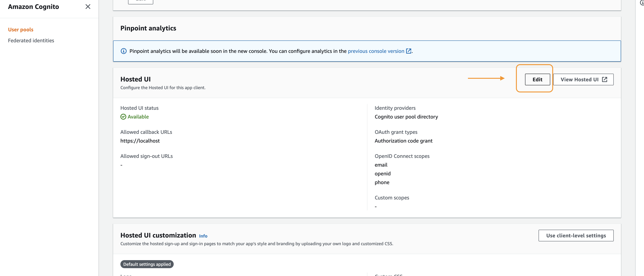Click the Amazon Cognito sidebar title

click(x=34, y=7)
